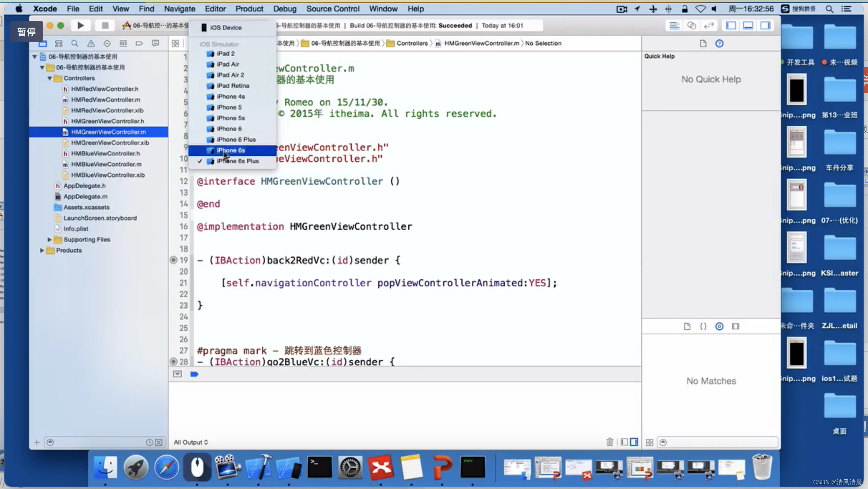868x489 pixels.
Task: Toggle breakpoint activation in debug bar
Action: pyautogui.click(x=194, y=374)
